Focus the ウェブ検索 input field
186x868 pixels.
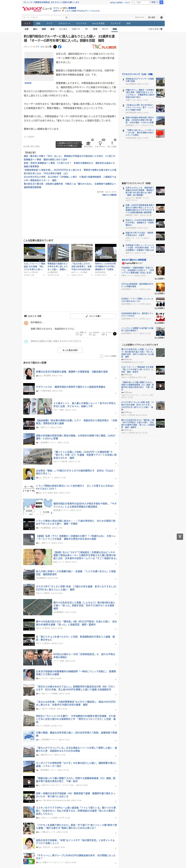coord(140,2)
